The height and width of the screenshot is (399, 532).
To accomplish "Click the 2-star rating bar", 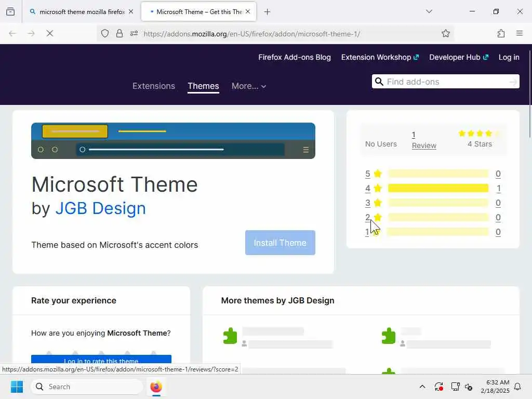I will click(x=438, y=217).
